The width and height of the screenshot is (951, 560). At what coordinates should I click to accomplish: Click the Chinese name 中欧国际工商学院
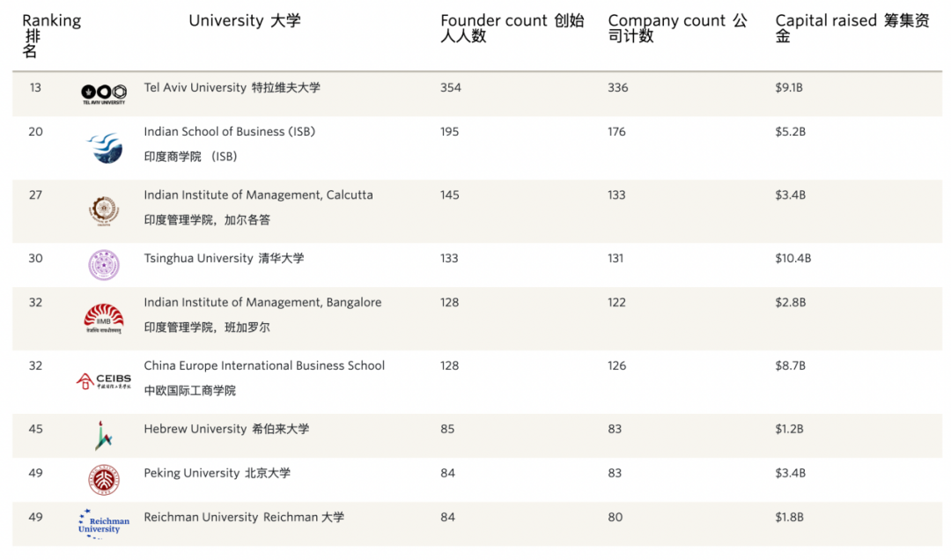(x=190, y=391)
